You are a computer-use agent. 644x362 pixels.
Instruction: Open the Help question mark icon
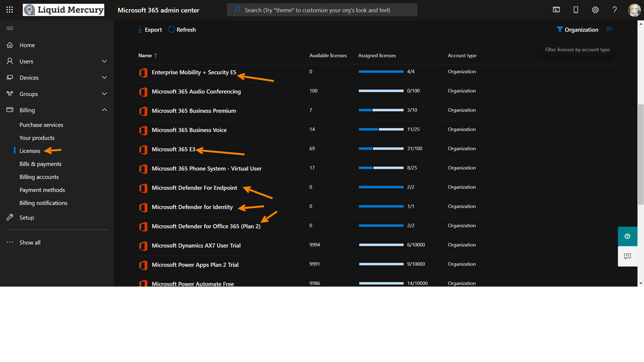coord(614,10)
